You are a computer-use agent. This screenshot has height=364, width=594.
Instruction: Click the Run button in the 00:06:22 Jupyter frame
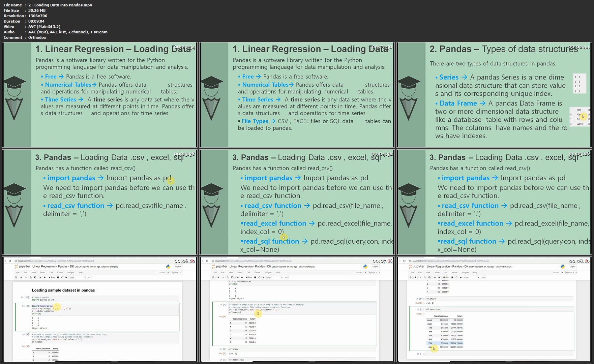(52, 277)
